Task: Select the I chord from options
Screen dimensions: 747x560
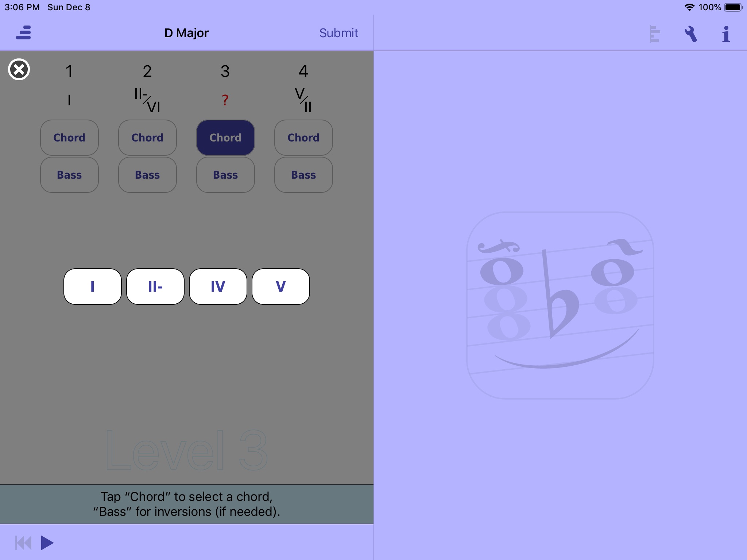Action: click(x=92, y=287)
